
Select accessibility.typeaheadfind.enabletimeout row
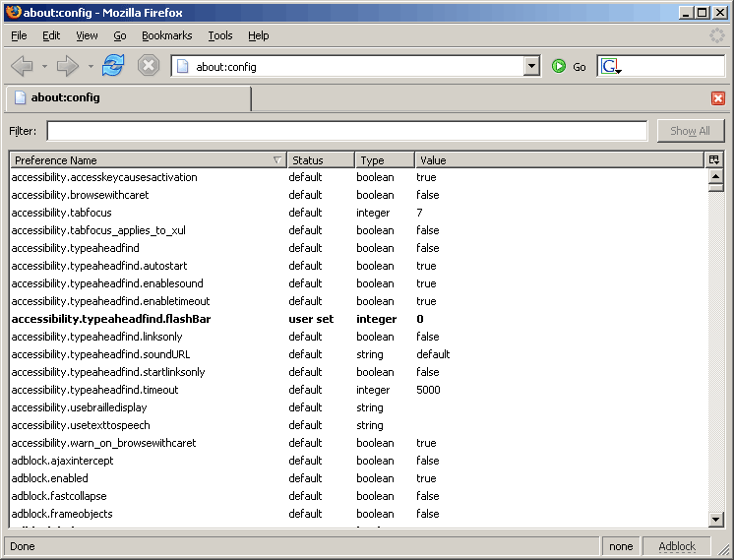pyautogui.click(x=358, y=301)
